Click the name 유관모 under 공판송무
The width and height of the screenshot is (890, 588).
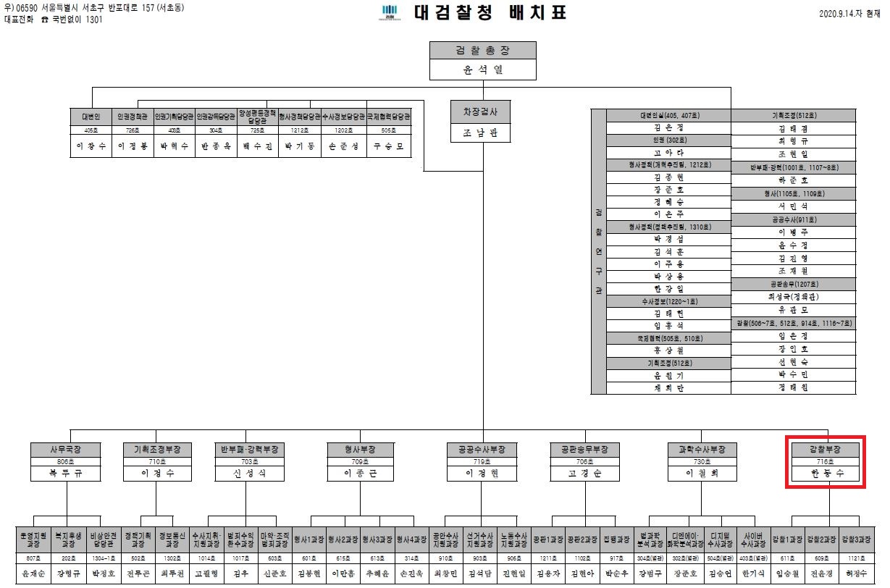(x=793, y=309)
